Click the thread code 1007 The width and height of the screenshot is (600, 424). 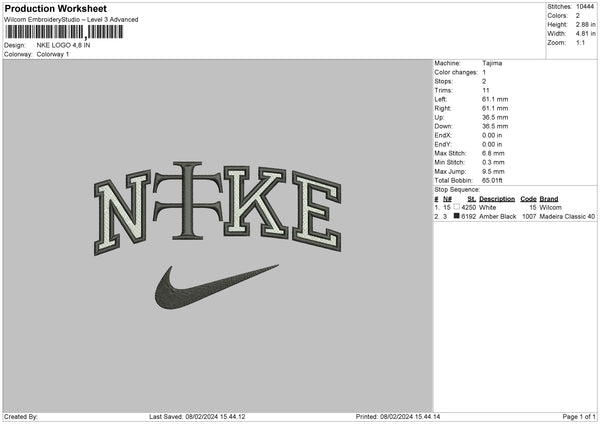point(529,217)
